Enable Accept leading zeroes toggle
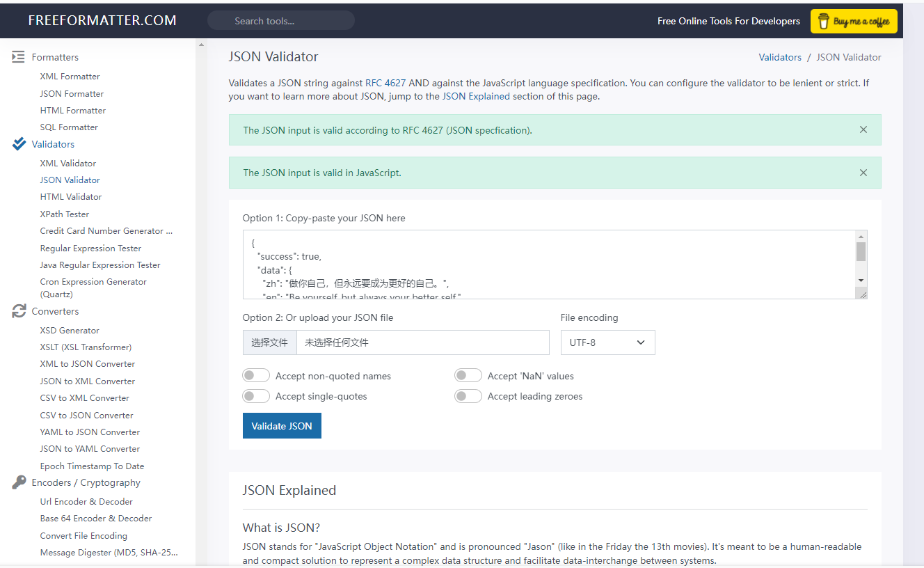Image resolution: width=924 pixels, height=568 pixels. [468, 396]
